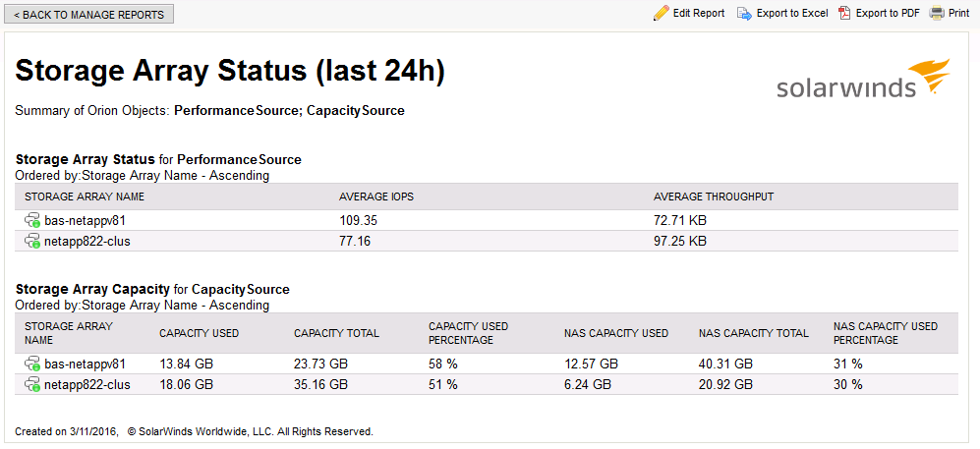Select the 77.16 average IOPS value
980x449 pixels.
tap(355, 241)
